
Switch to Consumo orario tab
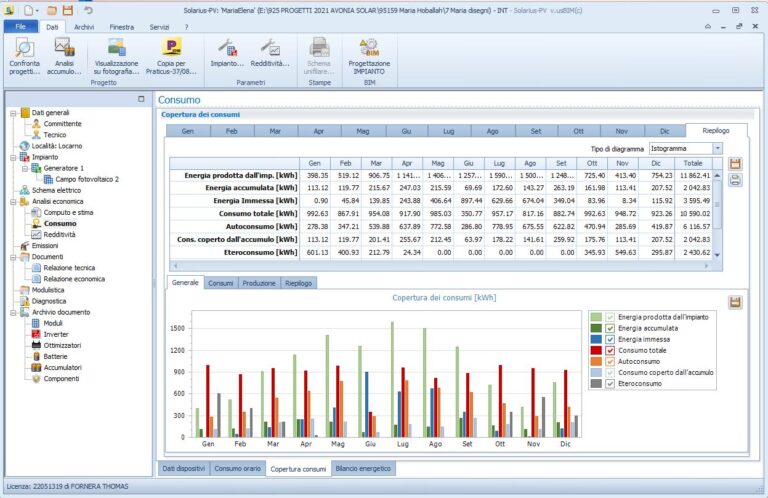[238, 469]
